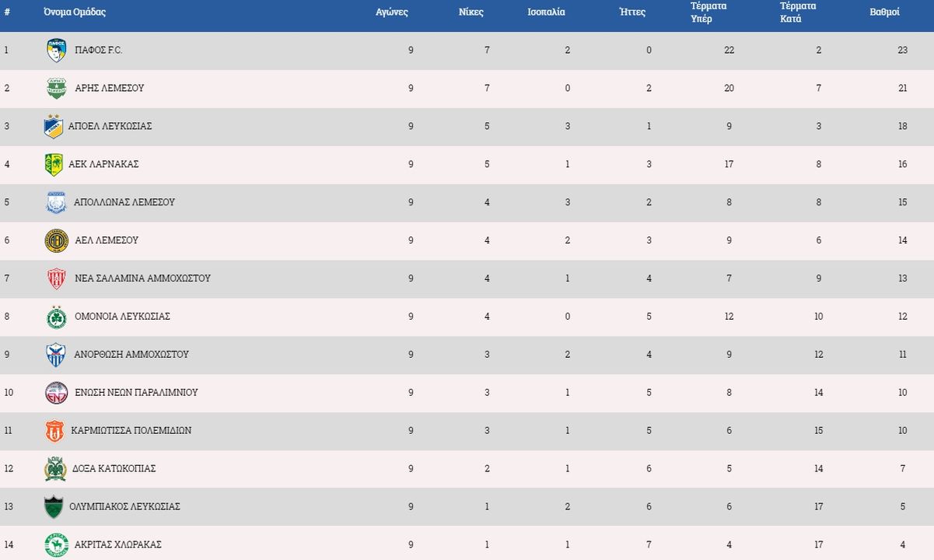The image size is (934, 560).
Task: Click the Ισοπαλία column header
Action: point(547,12)
